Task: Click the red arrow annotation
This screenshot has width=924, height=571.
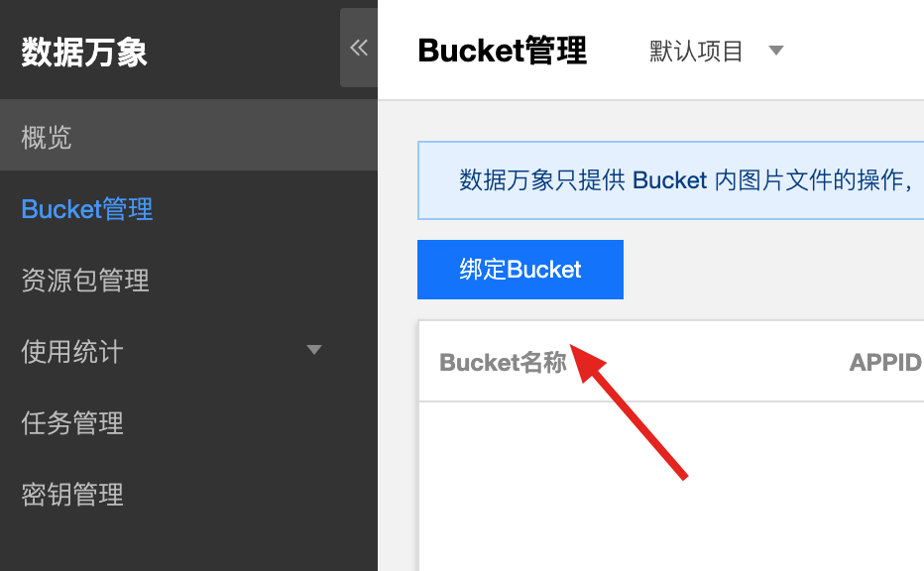Action: pos(629,412)
